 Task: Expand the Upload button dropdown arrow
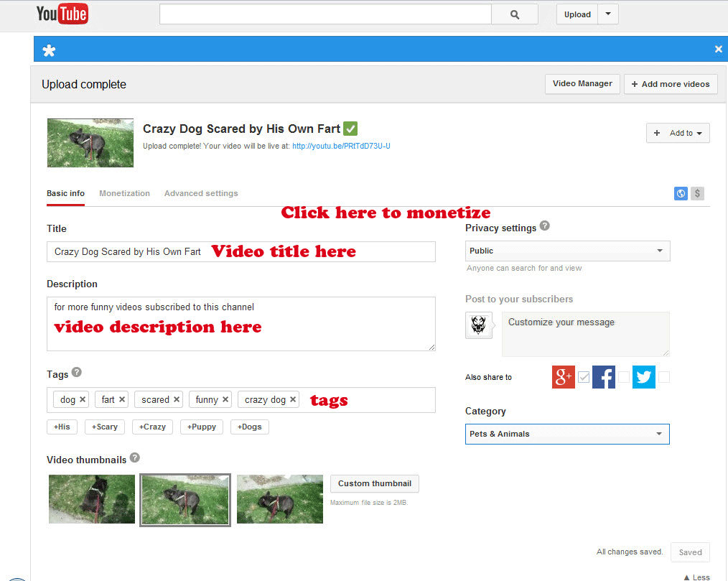pos(608,14)
